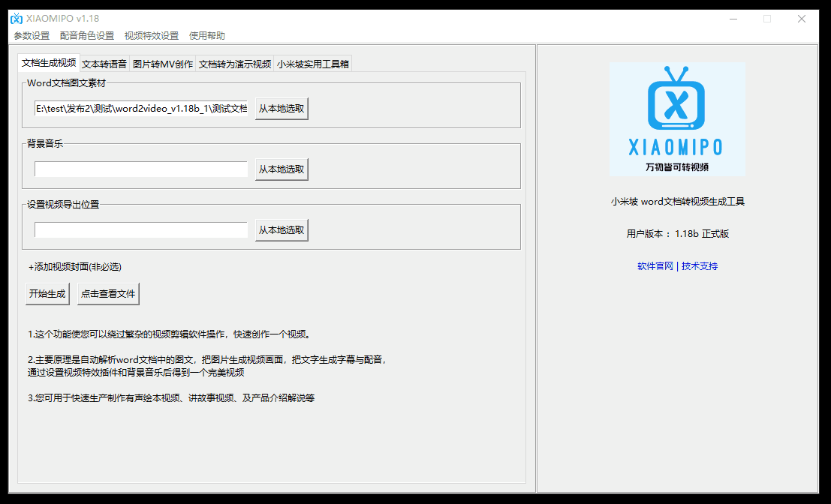Click the text 用户版本： 1.18b 正式版

[x=677, y=234]
